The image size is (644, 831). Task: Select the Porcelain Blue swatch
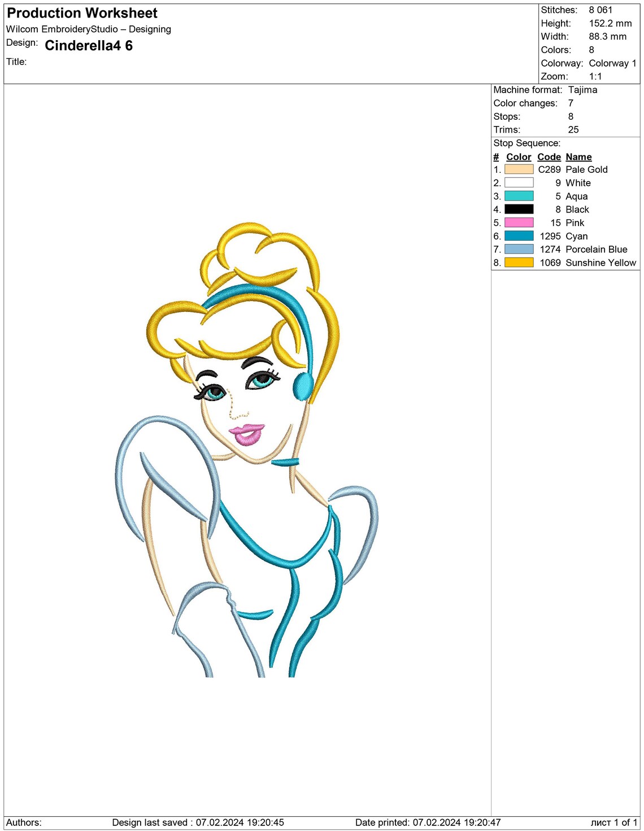point(517,249)
